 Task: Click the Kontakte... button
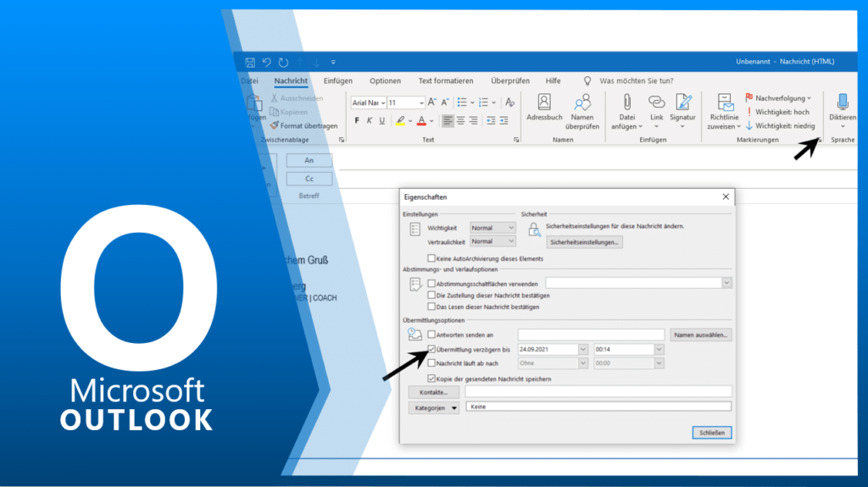[x=434, y=392]
